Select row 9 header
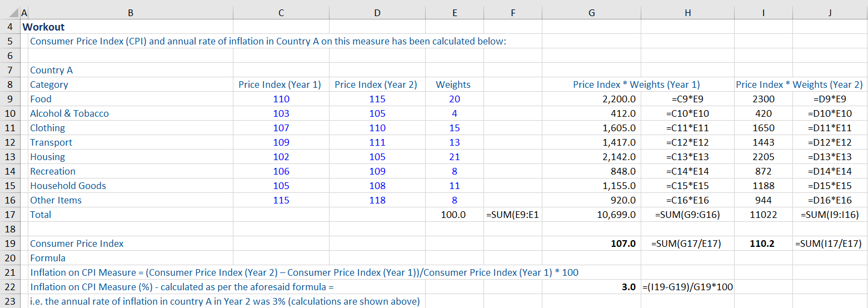 10,99
